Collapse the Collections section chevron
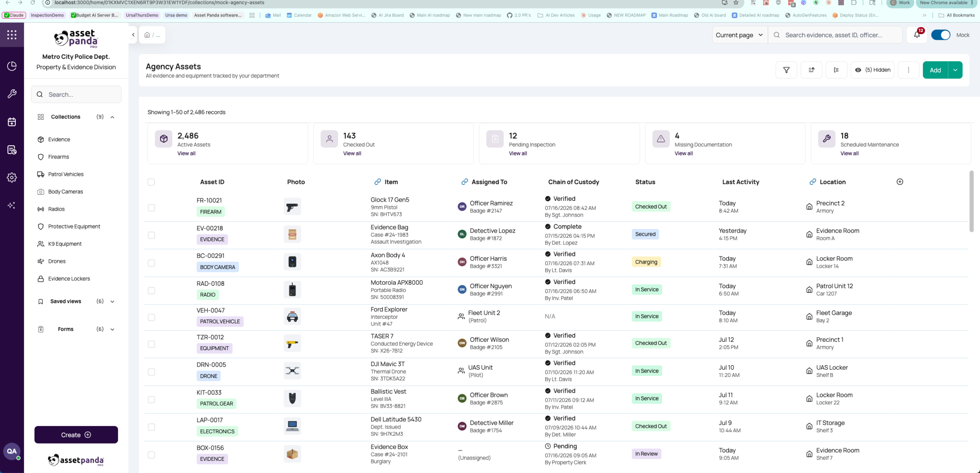 [112, 117]
